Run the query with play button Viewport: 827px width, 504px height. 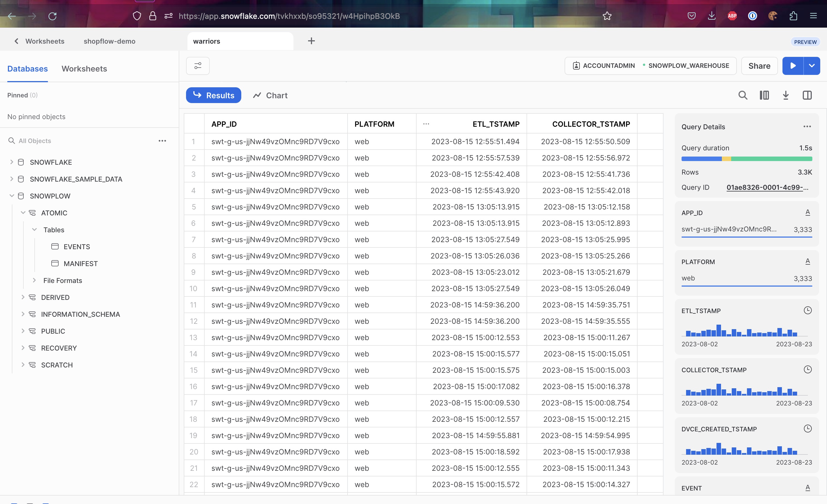tap(793, 66)
